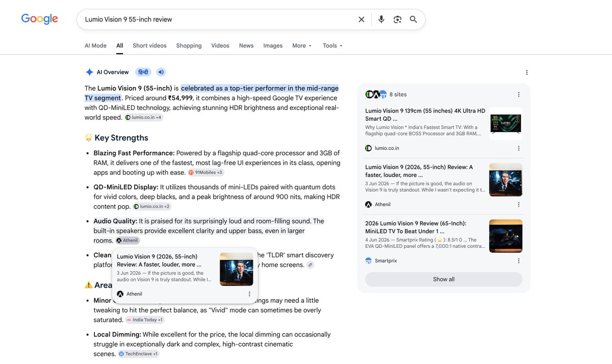The image size is (612, 364).
Task: Click stacked site icons beside 8 sites
Action: point(376,94)
